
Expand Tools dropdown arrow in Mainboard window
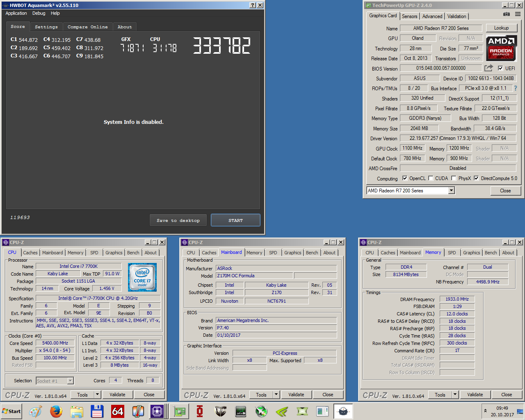click(276, 395)
